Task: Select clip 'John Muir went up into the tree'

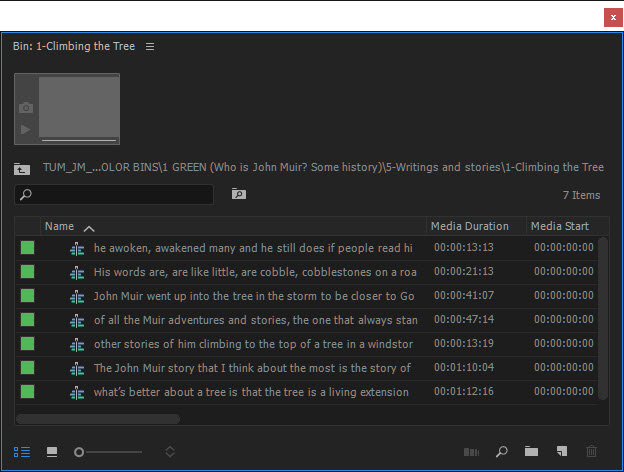Action: [254, 296]
